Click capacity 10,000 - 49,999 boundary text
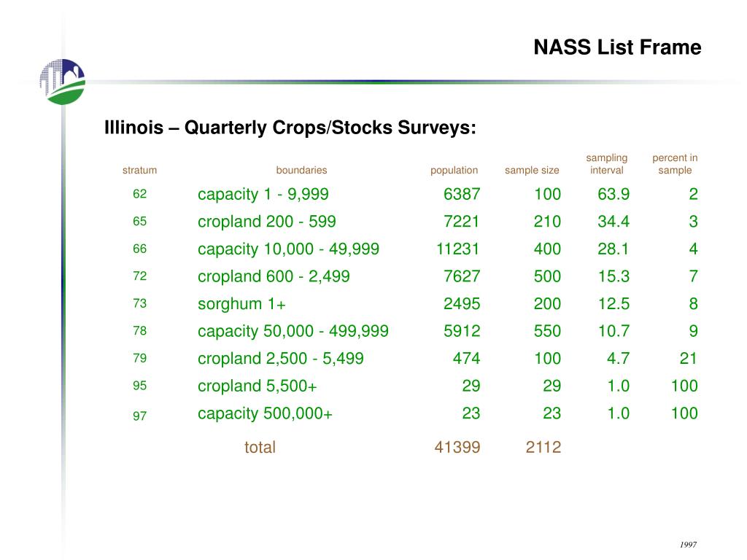 click(x=288, y=249)
